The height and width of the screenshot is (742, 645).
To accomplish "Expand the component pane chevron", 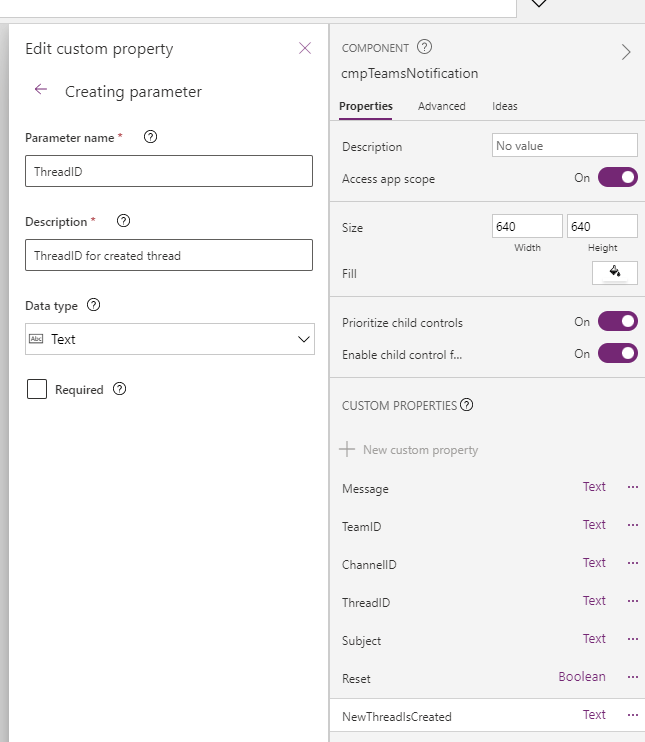I will (626, 53).
